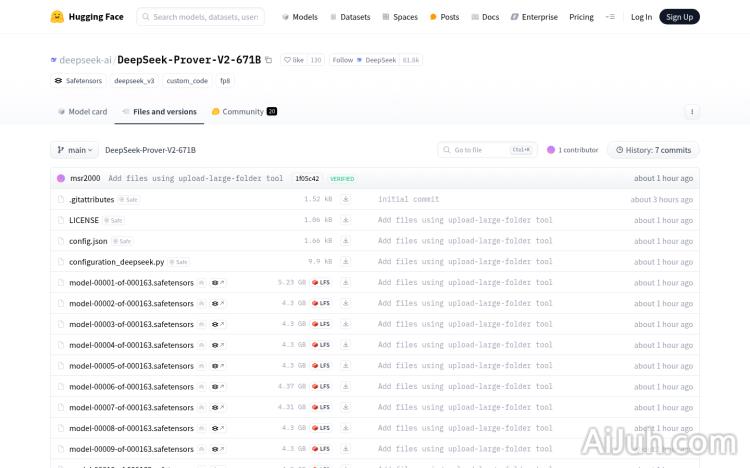This screenshot has height=468, width=750.
Task: Download model-00004-of-000163.safetensors
Action: [345, 345]
